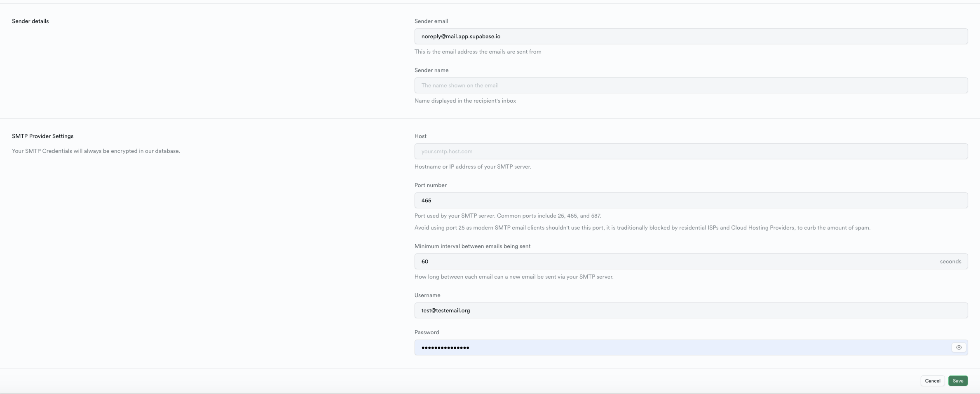Click the Save button

pos(958,381)
